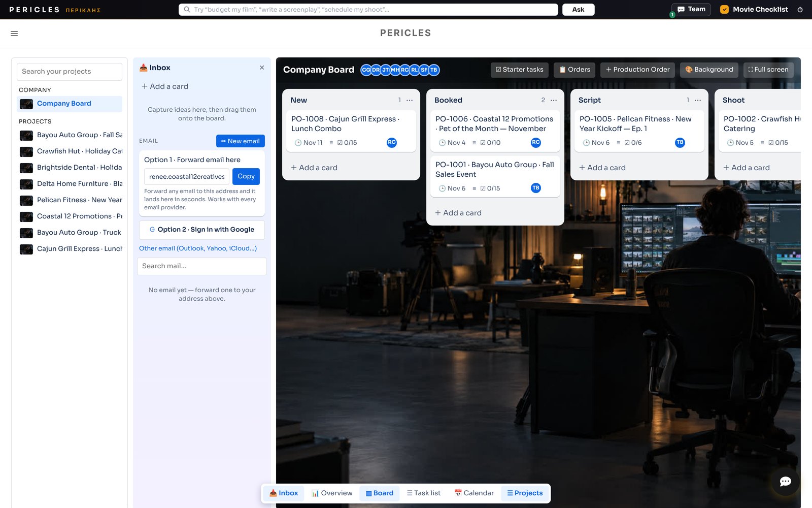Toggle Starter tasks on the board

519,70
